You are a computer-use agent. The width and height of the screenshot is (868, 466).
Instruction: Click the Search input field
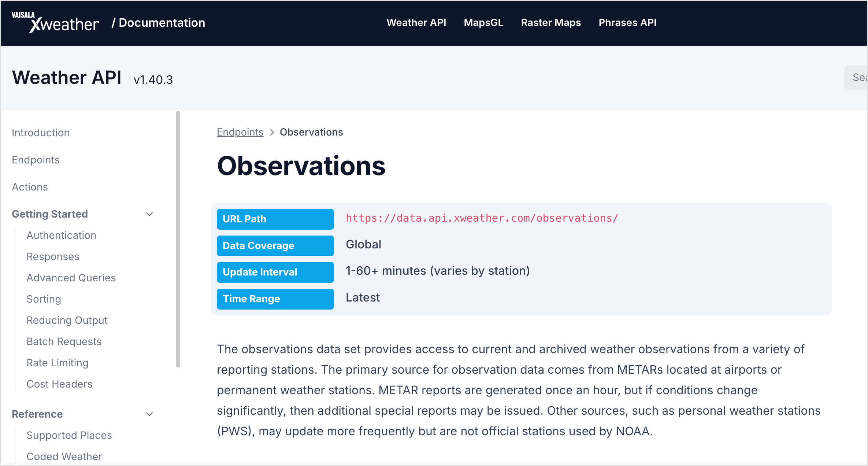[x=856, y=77]
